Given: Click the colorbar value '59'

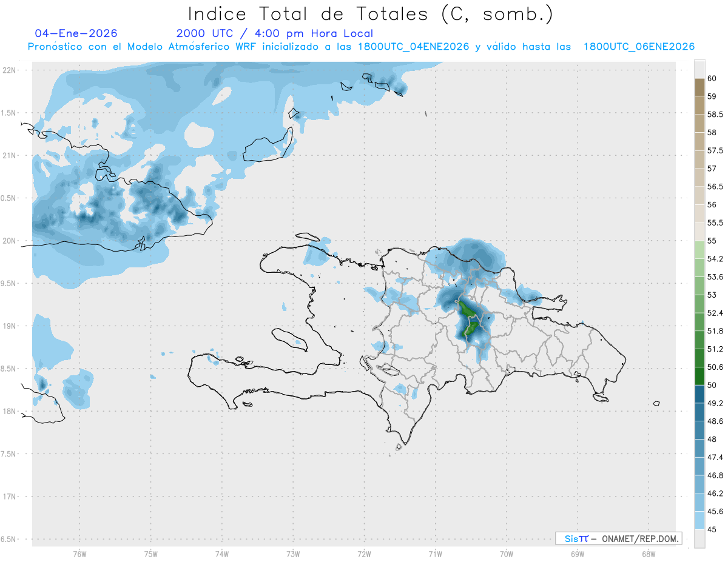Looking at the screenshot, I should [x=712, y=96].
